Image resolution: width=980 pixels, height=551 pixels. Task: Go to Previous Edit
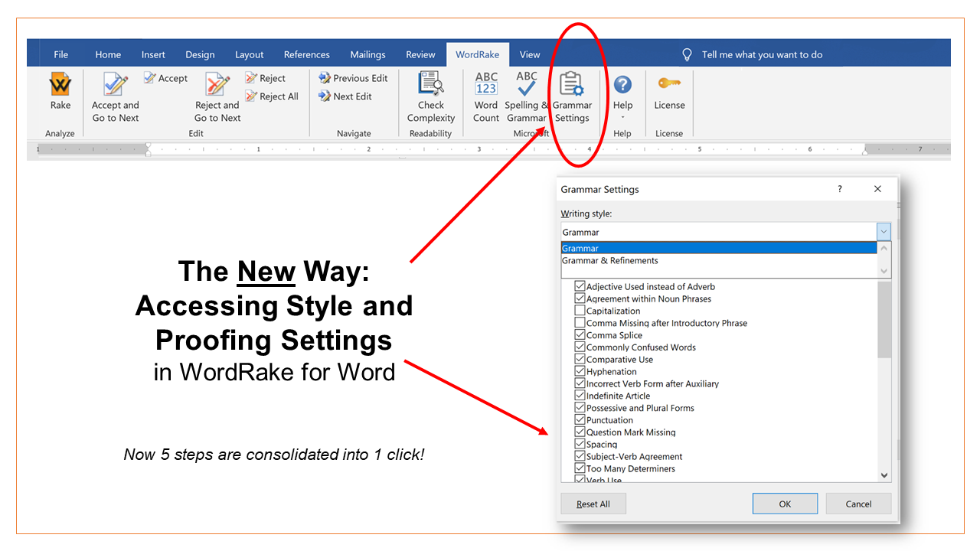pos(354,78)
